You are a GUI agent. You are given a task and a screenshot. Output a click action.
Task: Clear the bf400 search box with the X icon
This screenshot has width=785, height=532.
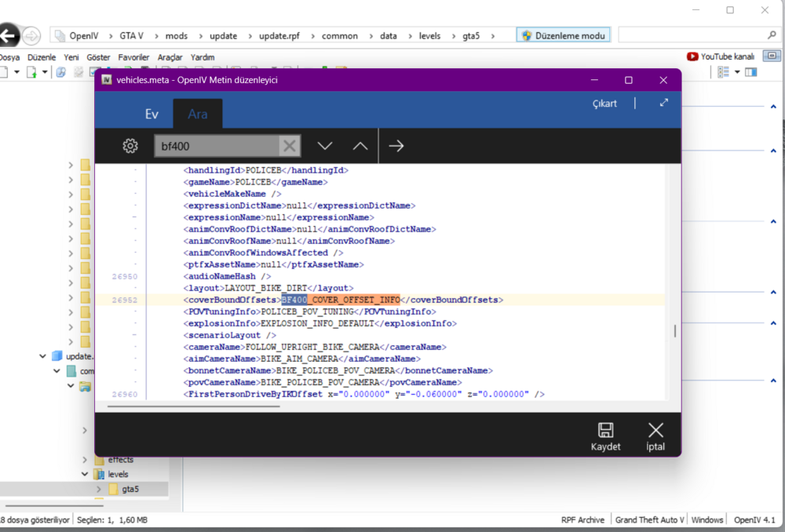click(290, 145)
